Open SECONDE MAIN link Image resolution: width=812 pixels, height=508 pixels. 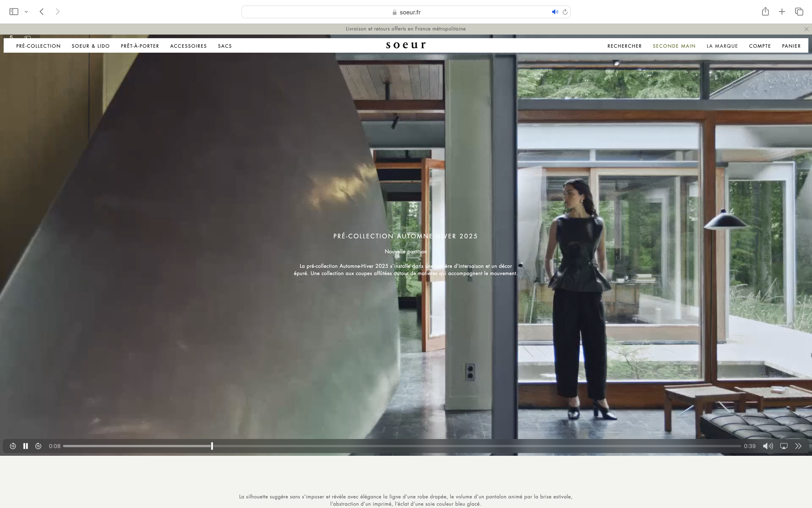tap(674, 46)
